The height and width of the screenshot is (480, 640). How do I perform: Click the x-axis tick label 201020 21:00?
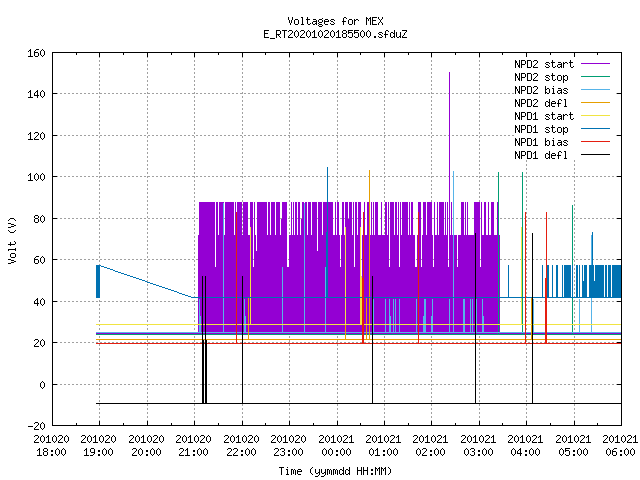click(193, 446)
